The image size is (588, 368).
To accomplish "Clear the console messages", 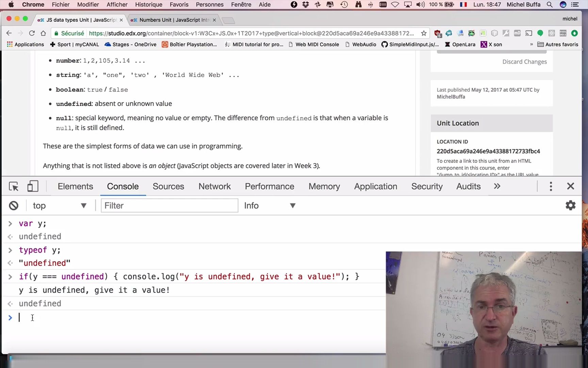I will (x=14, y=205).
